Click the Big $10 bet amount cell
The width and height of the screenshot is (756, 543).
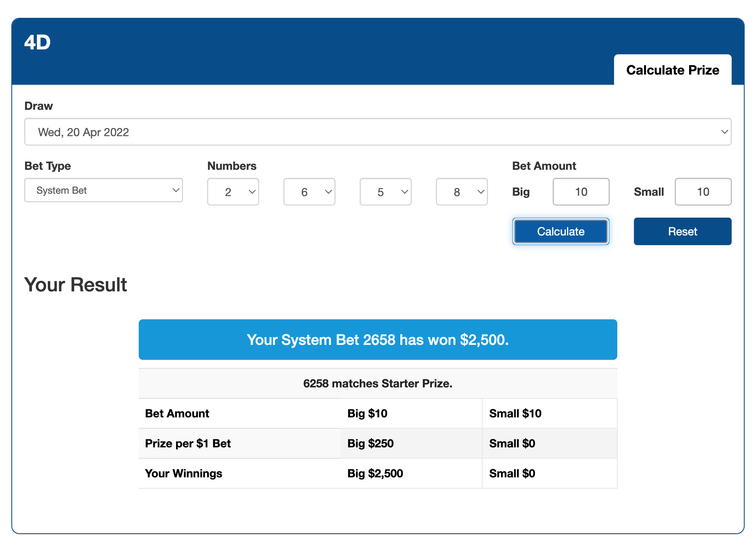[x=367, y=413]
